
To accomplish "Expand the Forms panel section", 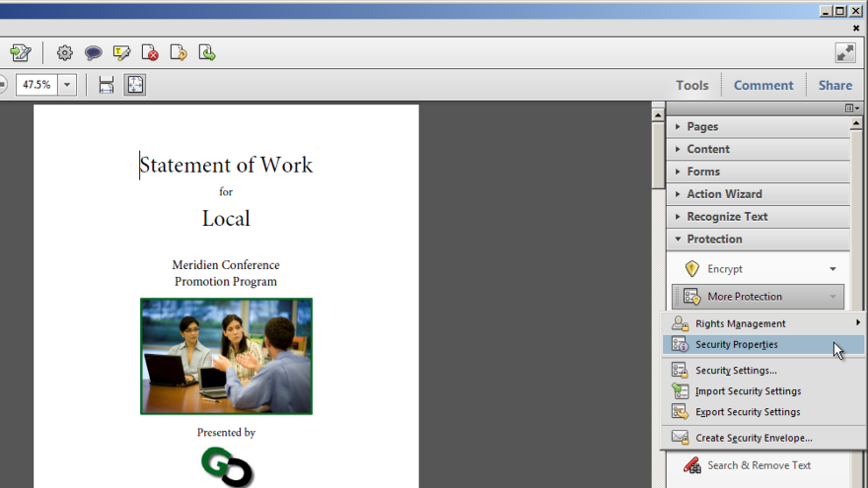I will tap(758, 172).
